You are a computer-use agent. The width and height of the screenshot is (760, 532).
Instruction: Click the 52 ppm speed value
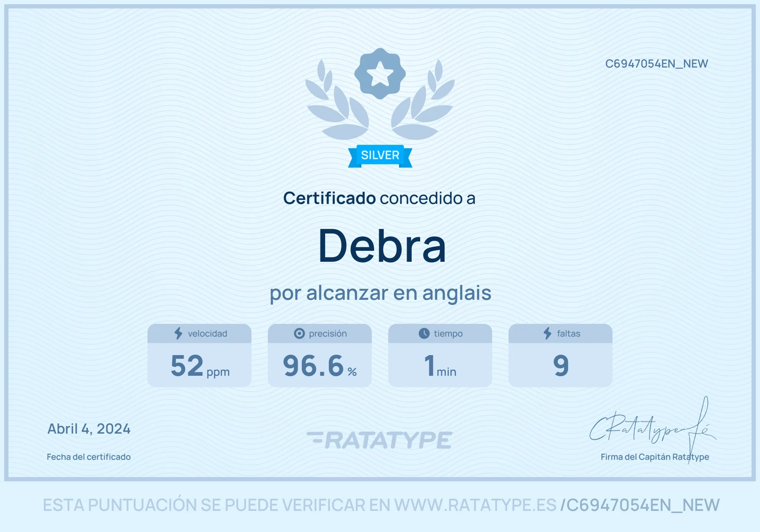tap(200, 366)
